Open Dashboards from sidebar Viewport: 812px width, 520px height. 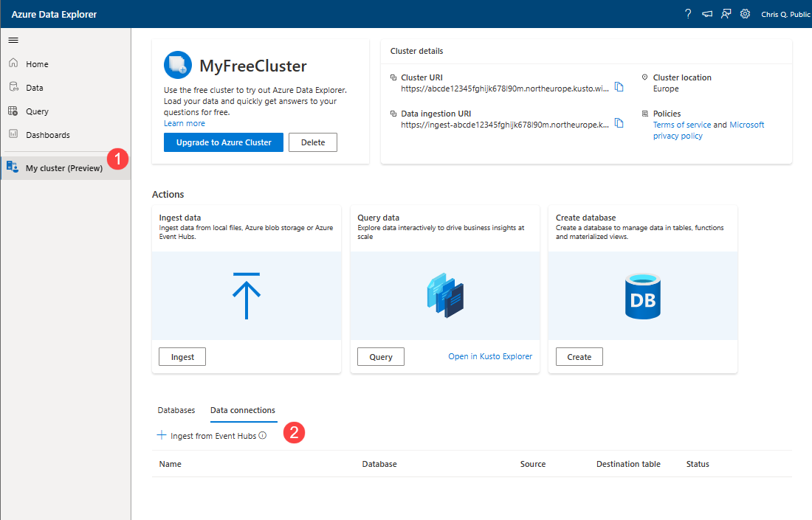(48, 135)
